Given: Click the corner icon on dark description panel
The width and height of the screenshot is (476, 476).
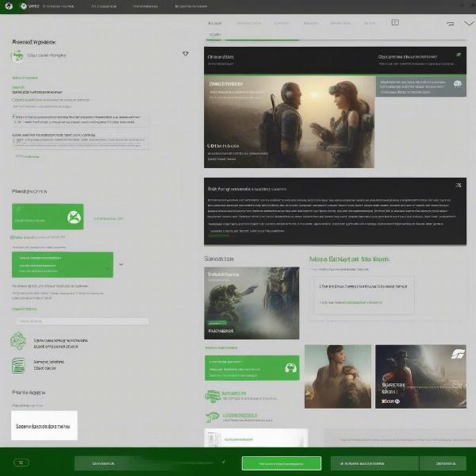Looking at the screenshot, I should click(459, 185).
